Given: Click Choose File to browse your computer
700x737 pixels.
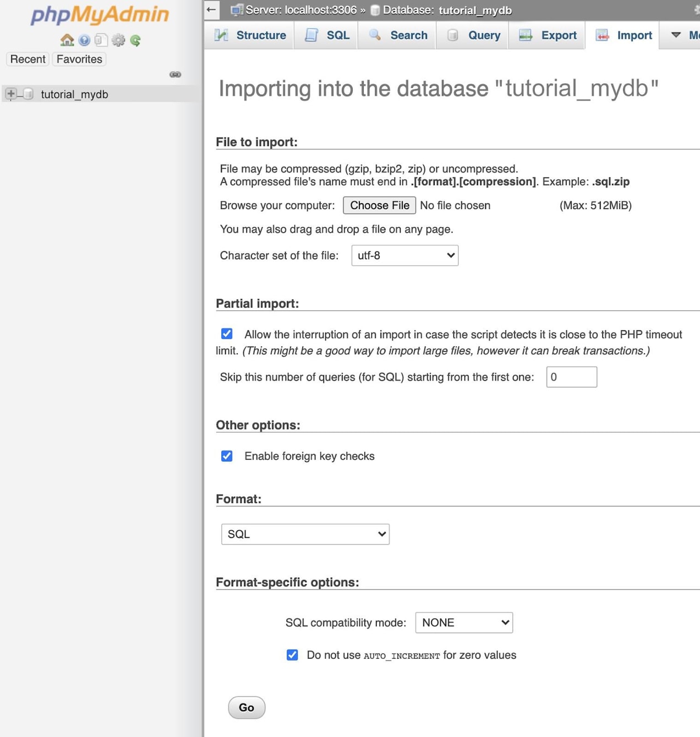Looking at the screenshot, I should [379, 205].
